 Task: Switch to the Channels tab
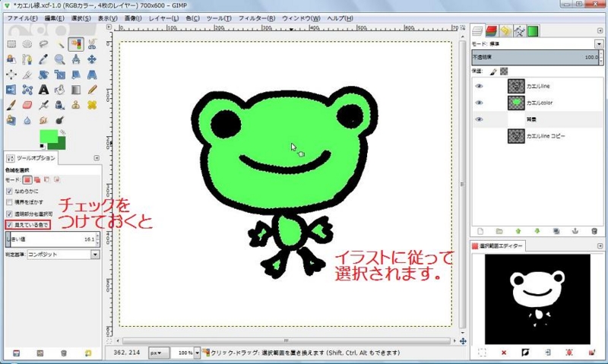pyautogui.click(x=491, y=30)
